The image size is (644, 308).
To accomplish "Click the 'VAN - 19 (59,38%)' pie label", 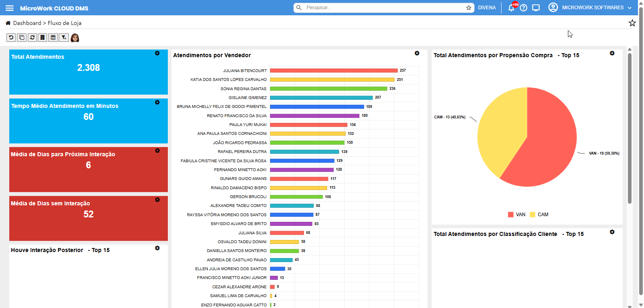I will (x=604, y=153).
